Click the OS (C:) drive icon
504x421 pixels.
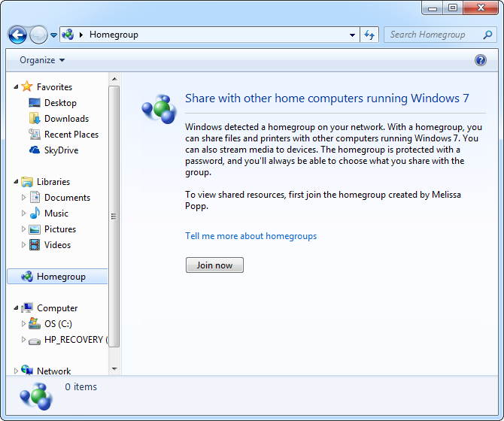(x=35, y=323)
